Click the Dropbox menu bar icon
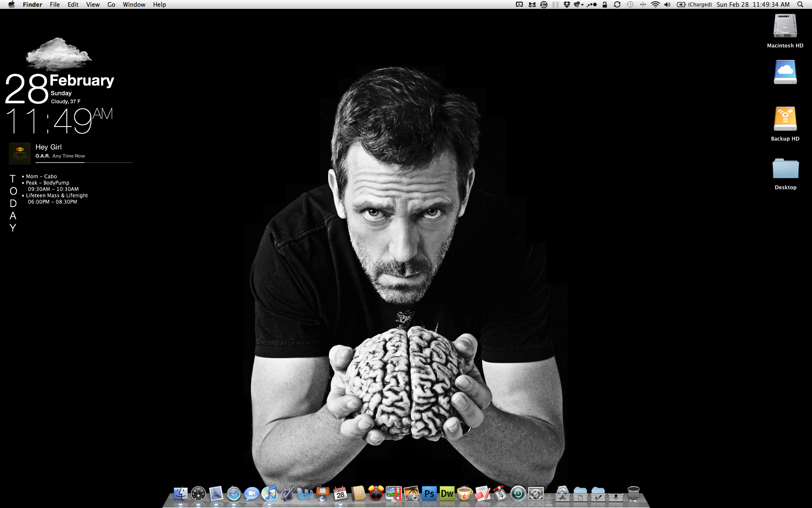The image size is (812, 508). point(567,5)
